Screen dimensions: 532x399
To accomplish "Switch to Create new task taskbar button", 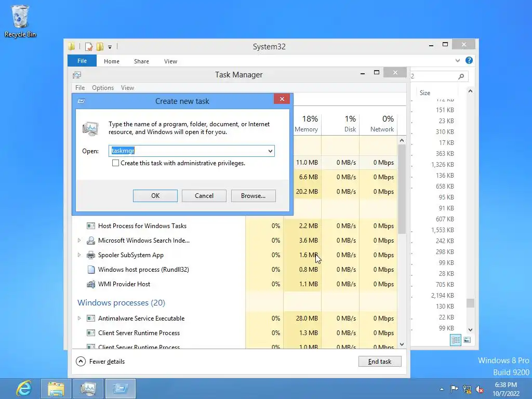I will pos(121,389).
